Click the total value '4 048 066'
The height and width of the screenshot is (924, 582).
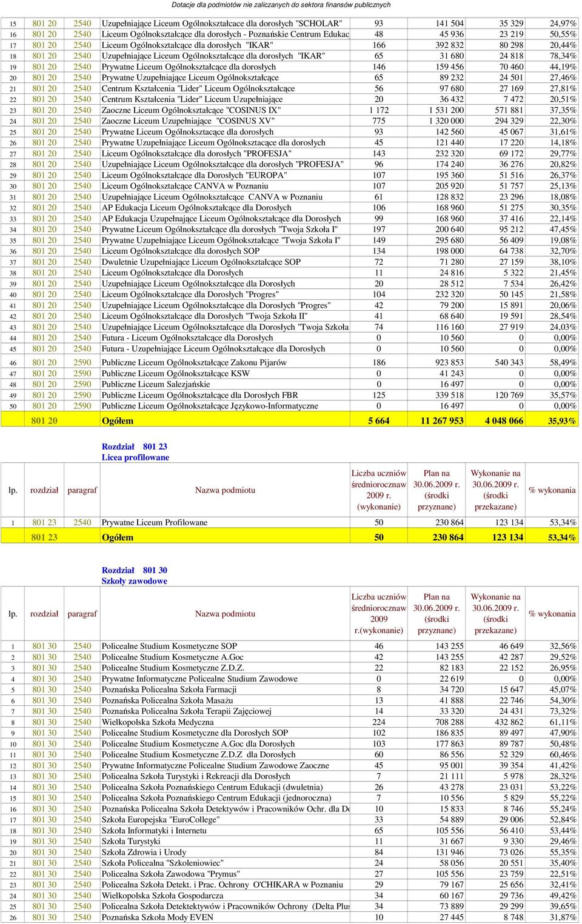tap(504, 420)
